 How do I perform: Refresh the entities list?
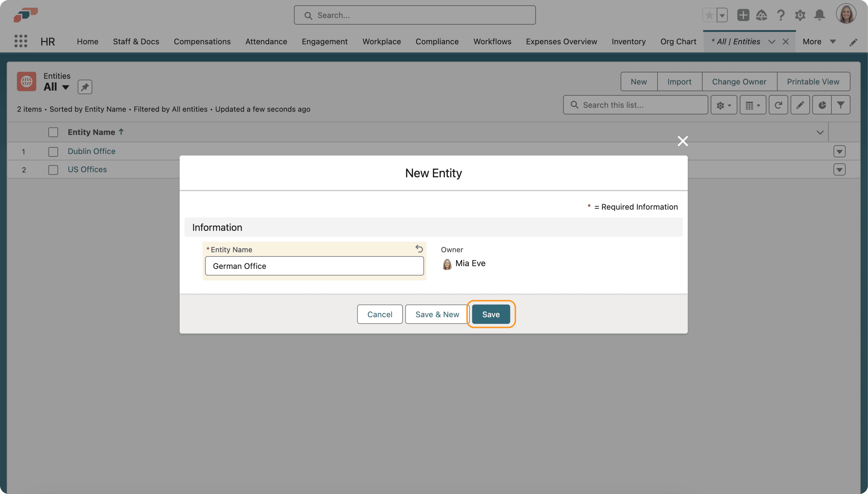tap(778, 105)
